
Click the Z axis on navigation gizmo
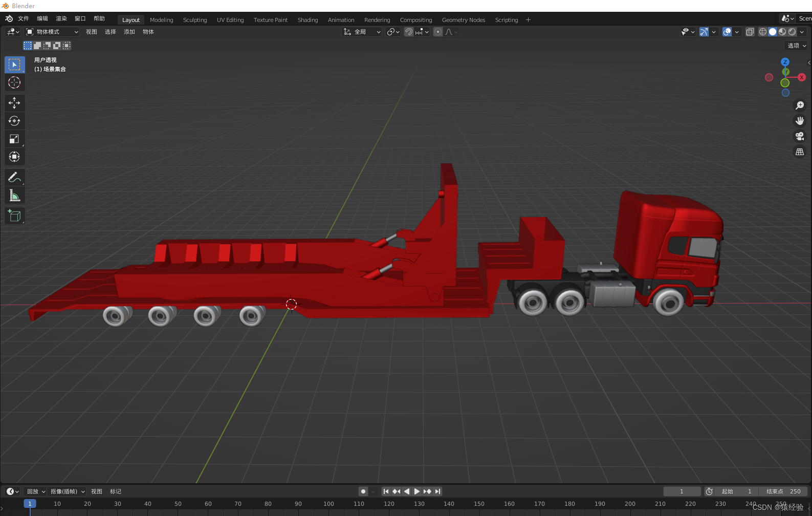[x=785, y=62]
